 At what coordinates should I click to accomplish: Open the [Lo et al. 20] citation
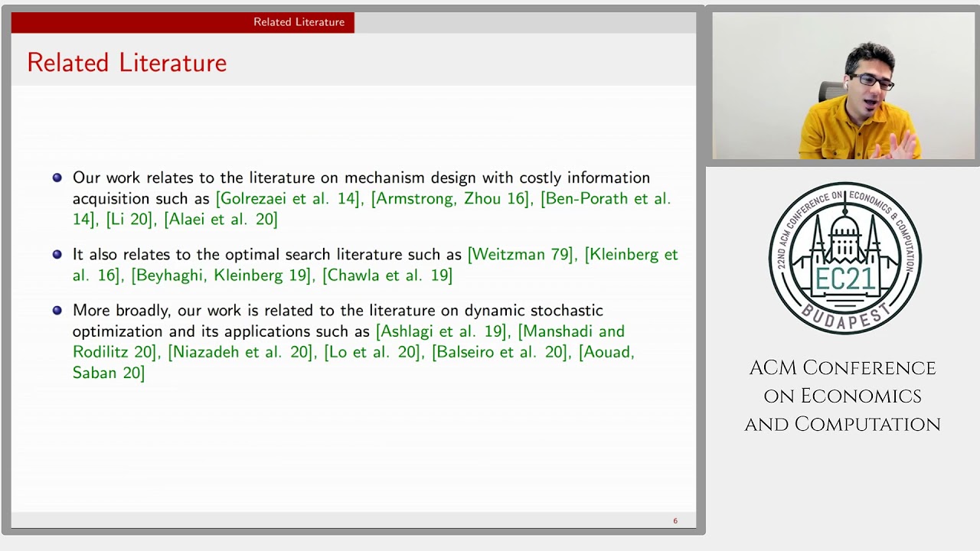click(373, 352)
